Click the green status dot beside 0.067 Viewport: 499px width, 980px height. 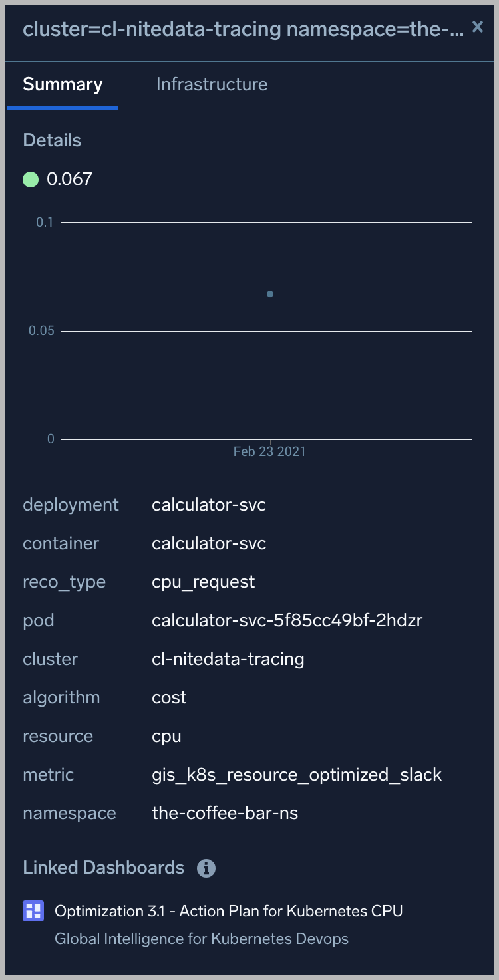31,180
